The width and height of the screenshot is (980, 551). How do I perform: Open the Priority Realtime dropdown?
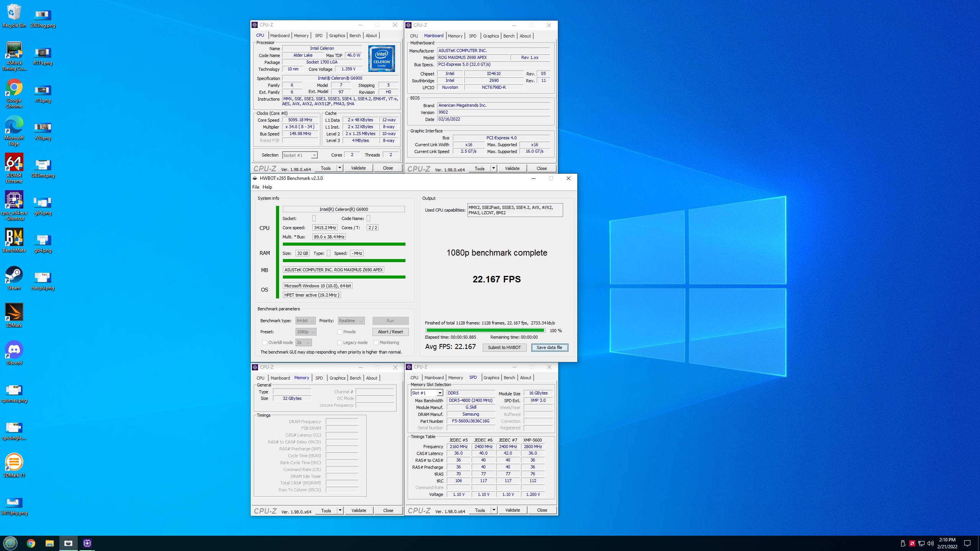tap(351, 321)
